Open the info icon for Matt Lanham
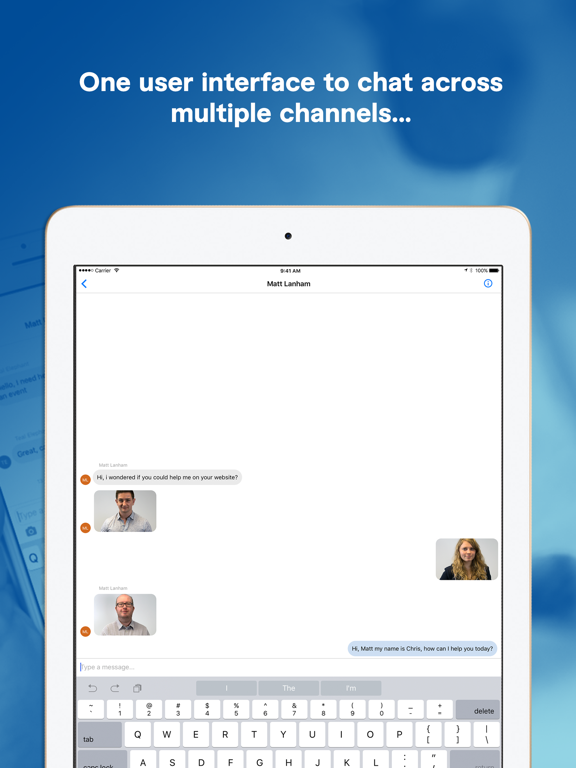This screenshot has height=768, width=576. tap(488, 283)
